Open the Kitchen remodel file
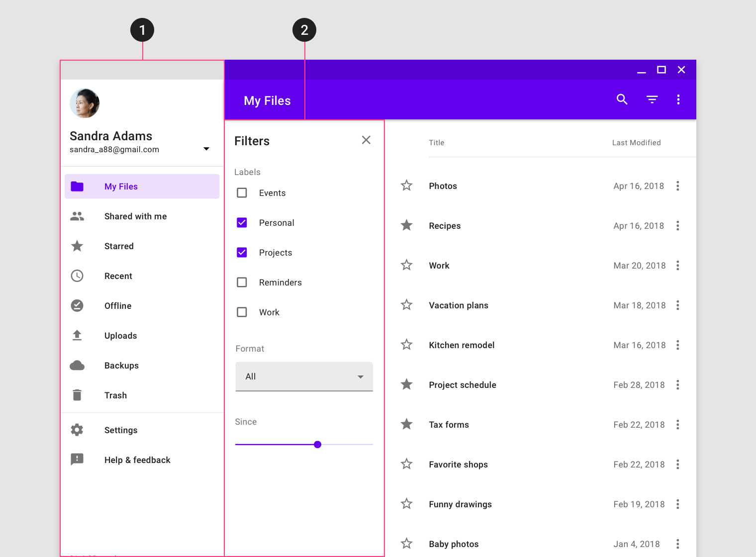Screen dimensions: 756x557 point(462,345)
